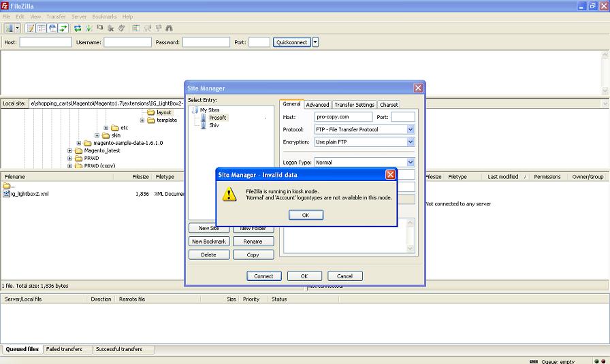Toggle the message log display icon
Image resolution: width=610 pixels, height=364 pixels.
tap(31, 28)
